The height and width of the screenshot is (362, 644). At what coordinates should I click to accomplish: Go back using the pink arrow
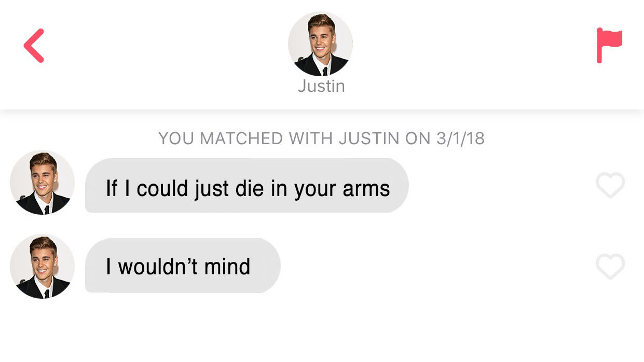(x=34, y=46)
